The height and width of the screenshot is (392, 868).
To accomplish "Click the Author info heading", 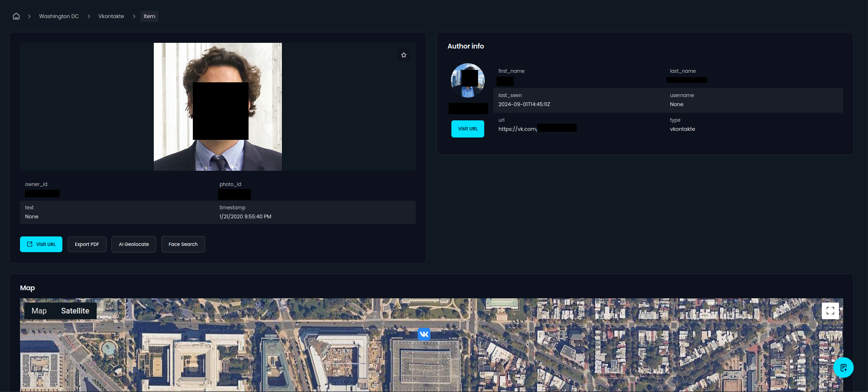I will pos(466,46).
